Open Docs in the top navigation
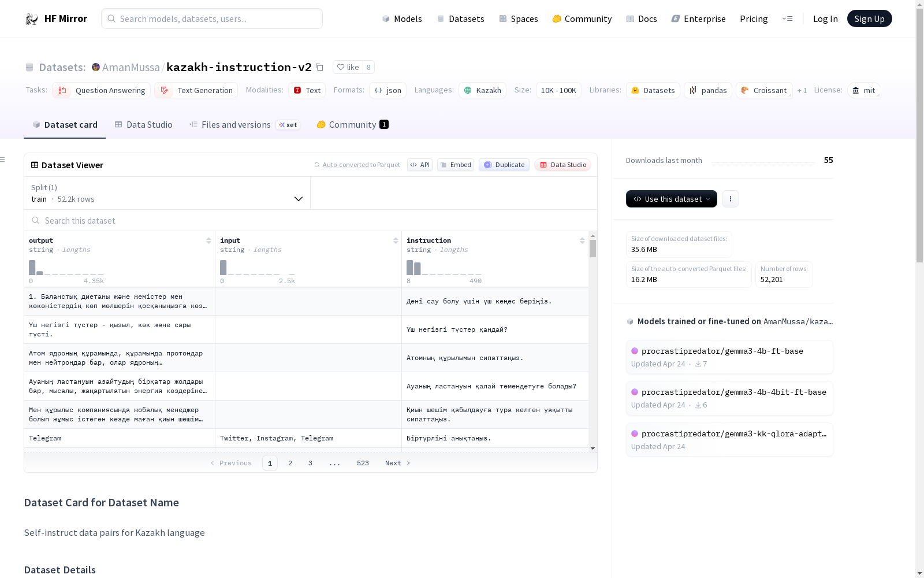Viewport: 924px width, 578px height. coord(642,18)
